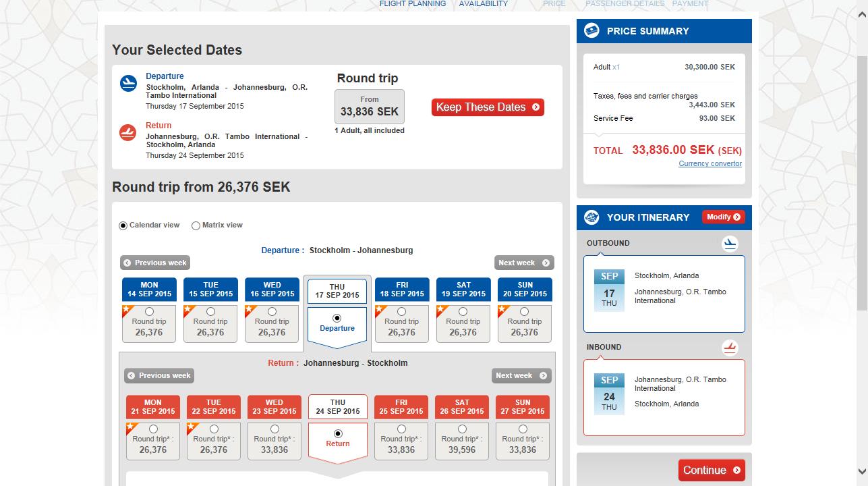The image size is (868, 486).
Task: Open the Availability step tab
Action: pos(483,4)
